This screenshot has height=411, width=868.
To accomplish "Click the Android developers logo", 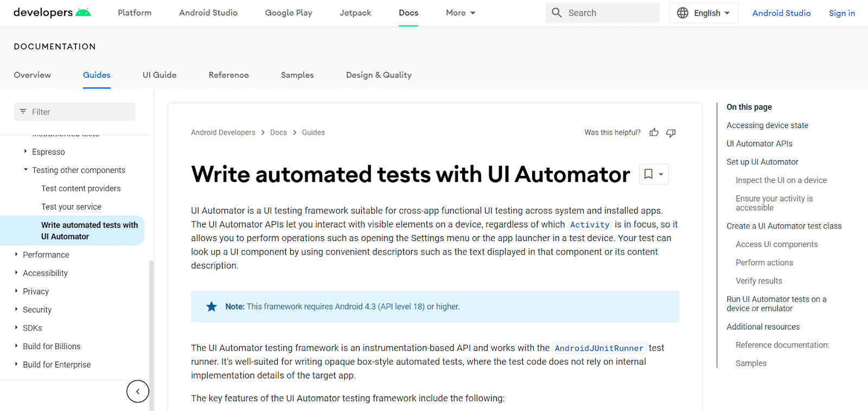I will pos(52,12).
